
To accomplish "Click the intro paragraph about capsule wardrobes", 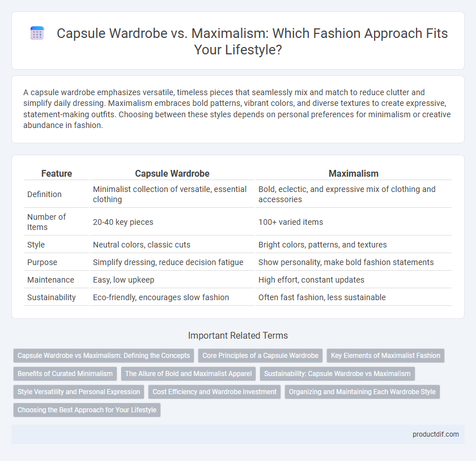I will 237,109.
